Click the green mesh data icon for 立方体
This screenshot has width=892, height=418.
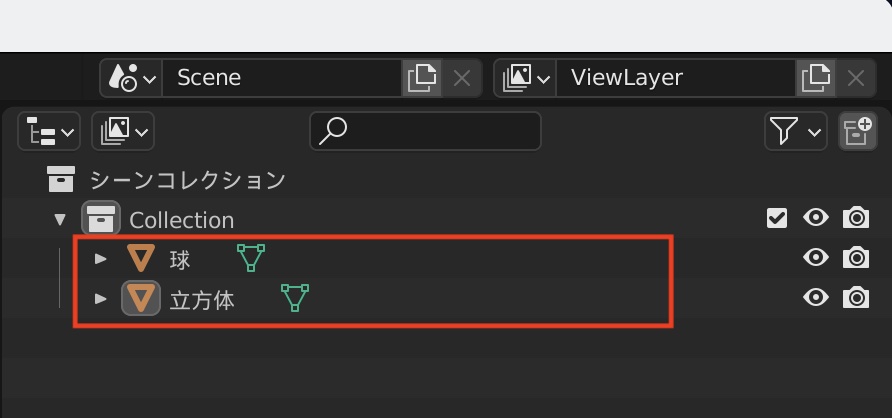pos(294,298)
